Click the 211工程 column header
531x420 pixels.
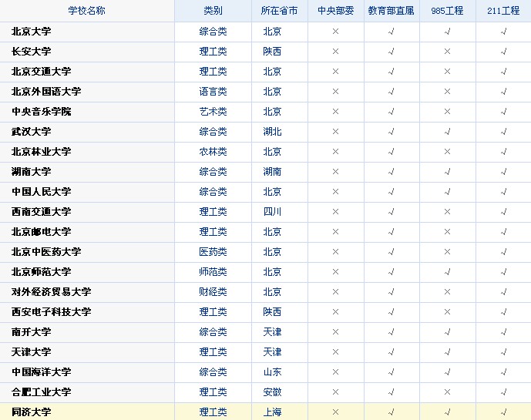(x=503, y=11)
